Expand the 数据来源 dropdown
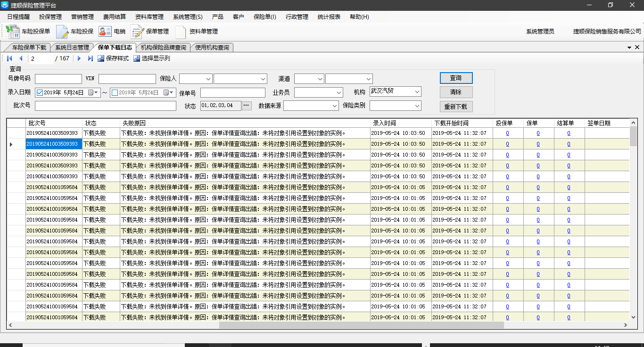644x347 pixels. click(334, 106)
